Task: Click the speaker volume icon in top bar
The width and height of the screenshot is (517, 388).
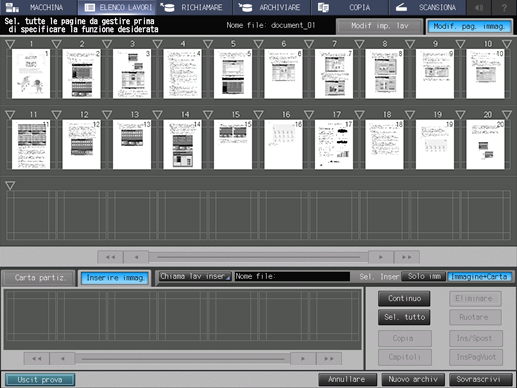Action: point(479,7)
